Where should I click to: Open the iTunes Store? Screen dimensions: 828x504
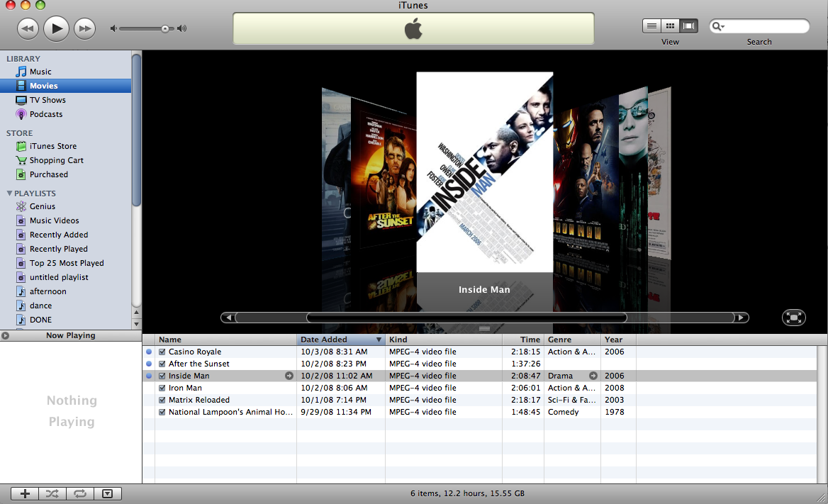pos(52,146)
